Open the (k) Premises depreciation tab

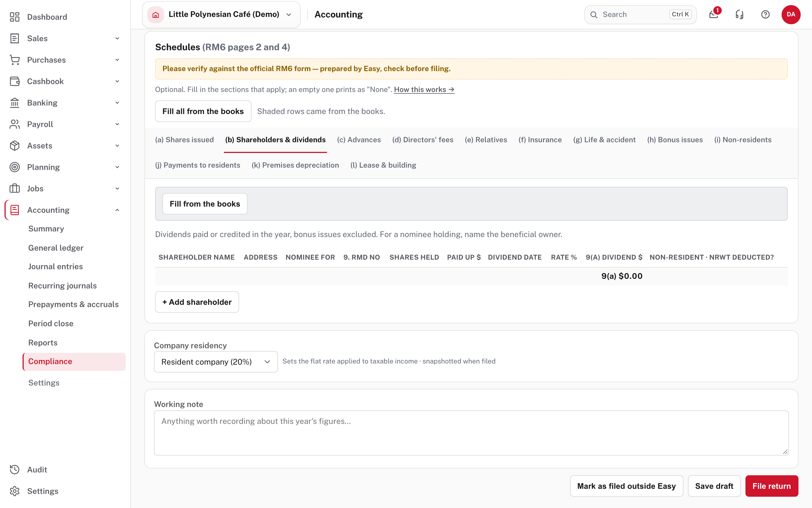coord(295,165)
